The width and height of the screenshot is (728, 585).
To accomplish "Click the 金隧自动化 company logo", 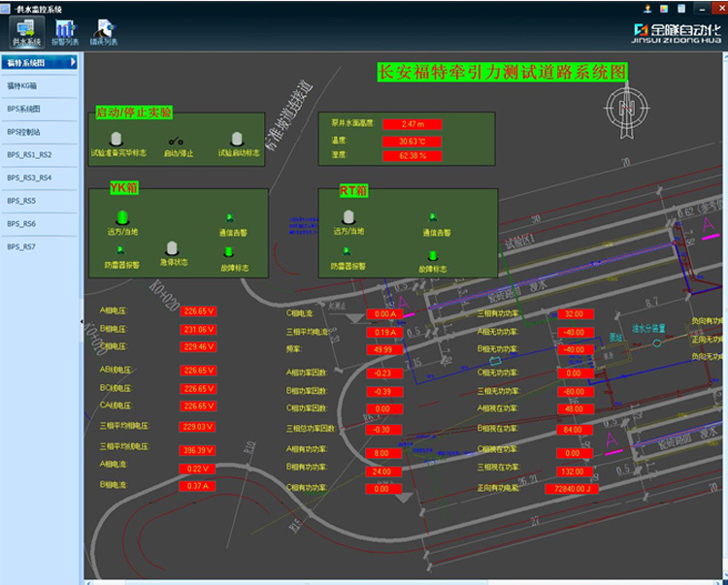I will tap(677, 33).
